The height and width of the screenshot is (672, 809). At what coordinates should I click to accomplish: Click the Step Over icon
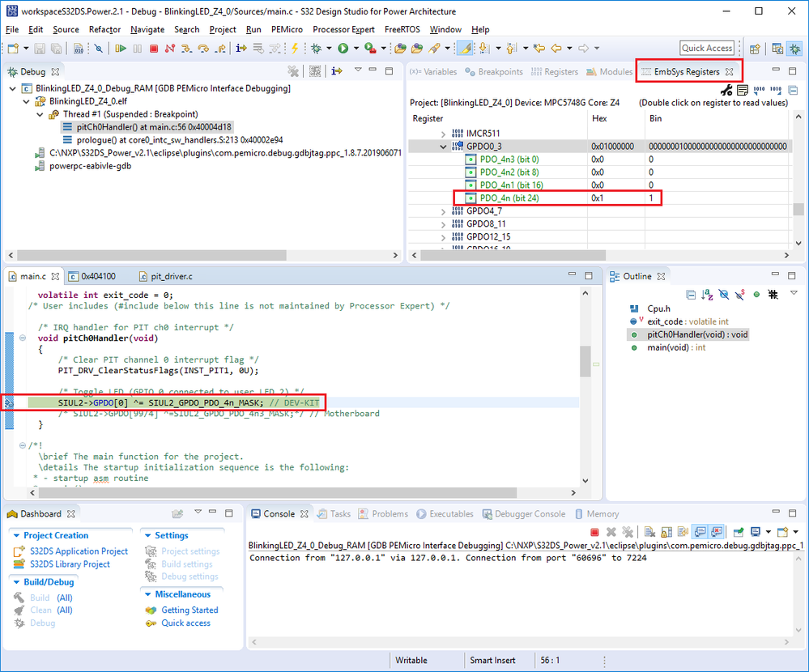[203, 49]
